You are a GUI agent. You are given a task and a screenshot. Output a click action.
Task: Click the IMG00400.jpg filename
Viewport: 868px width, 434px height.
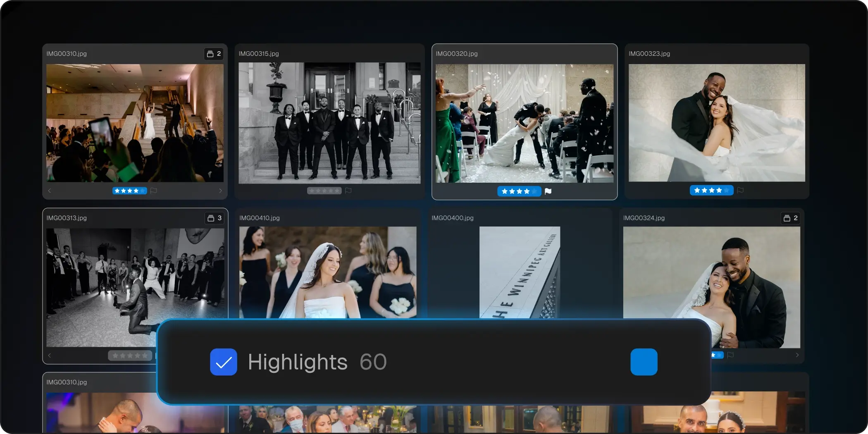tap(453, 218)
